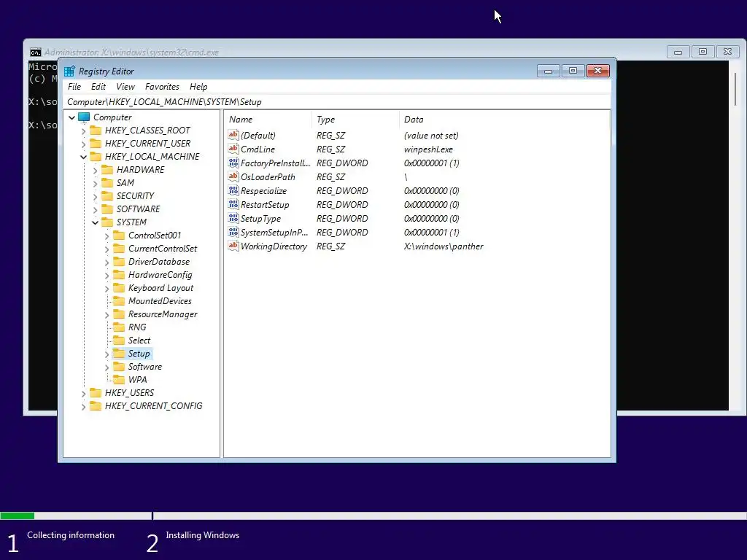747x560 pixels.
Task: Select the Keyboard Layout key
Action: pyautogui.click(x=160, y=288)
